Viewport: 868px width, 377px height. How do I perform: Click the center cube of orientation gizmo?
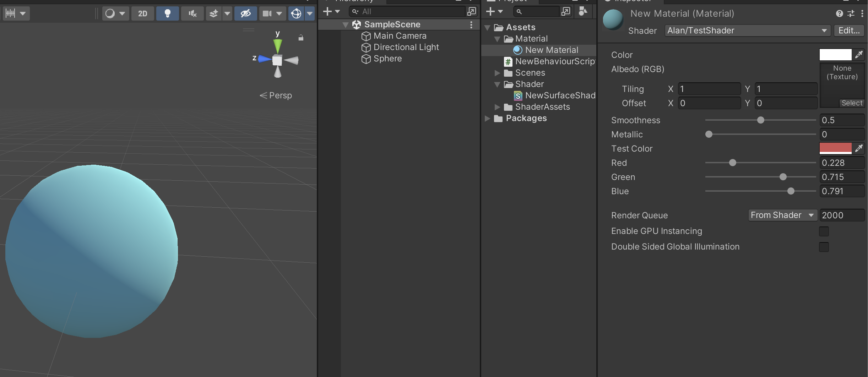[277, 60]
